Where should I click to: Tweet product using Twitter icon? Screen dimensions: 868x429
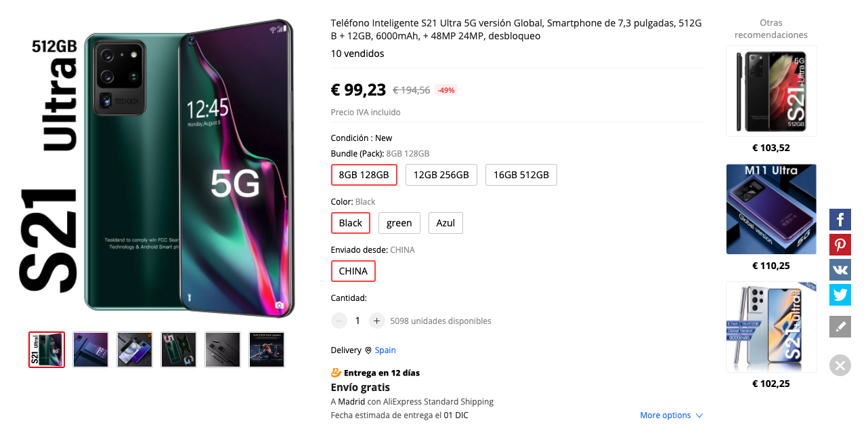840,295
